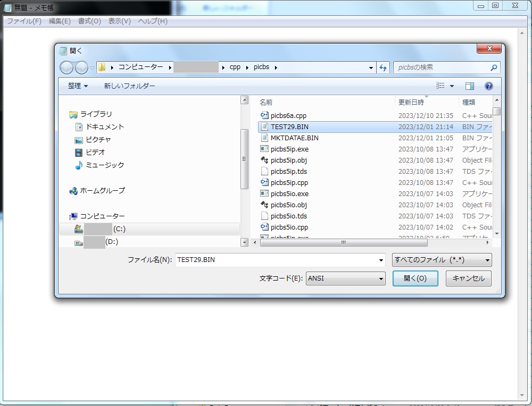Click the picbs5io.obj file icon
The height and width of the screenshot is (406, 532).
coord(264,205)
